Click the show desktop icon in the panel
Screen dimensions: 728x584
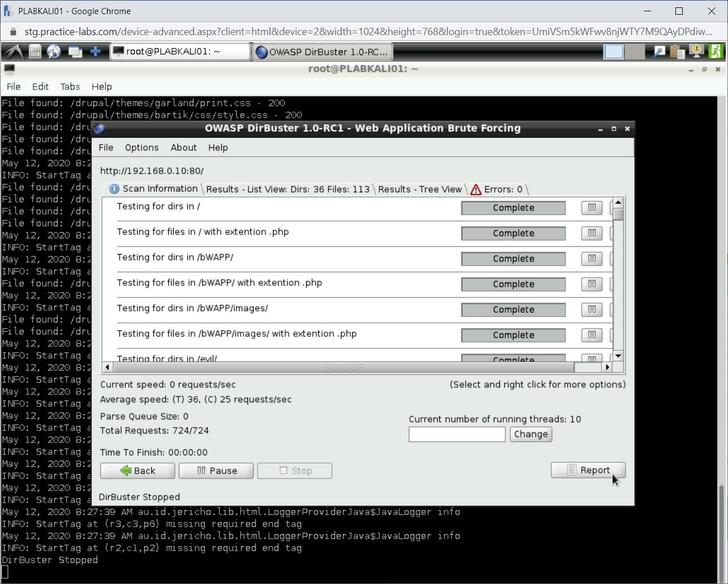click(x=74, y=51)
